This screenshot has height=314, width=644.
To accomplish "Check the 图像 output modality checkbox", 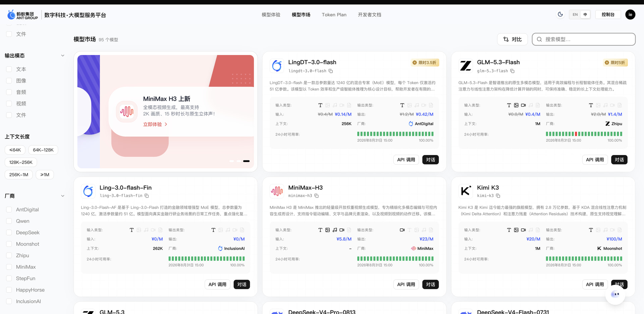I will [9, 81].
